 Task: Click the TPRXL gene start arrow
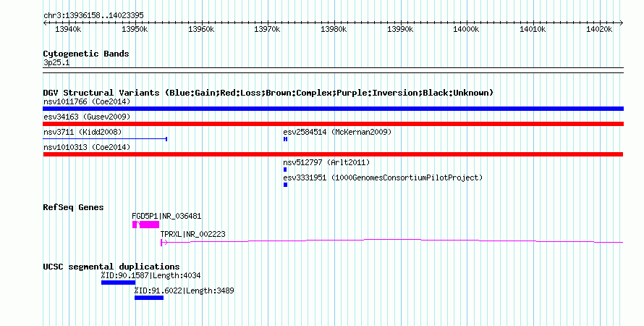[164, 243]
